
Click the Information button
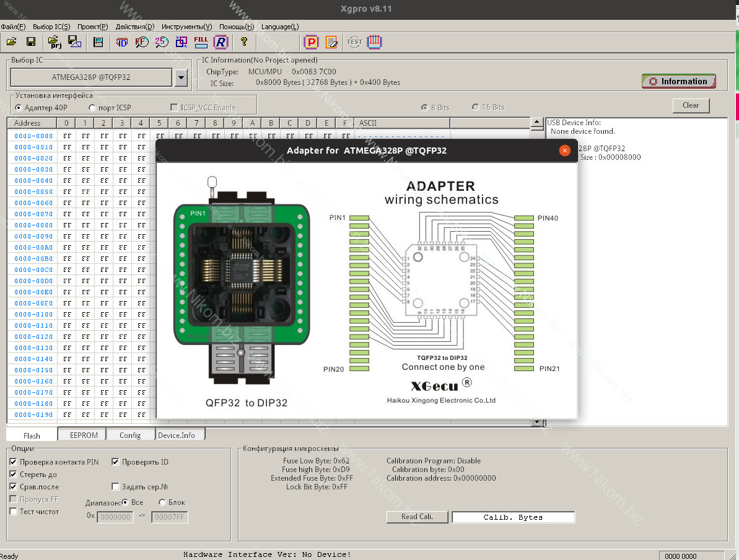[679, 82]
